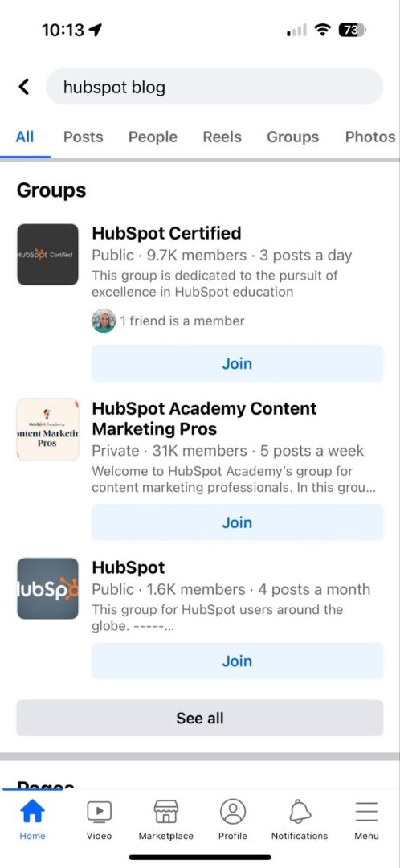
Task: Open the Notifications bell icon
Action: coord(300,812)
